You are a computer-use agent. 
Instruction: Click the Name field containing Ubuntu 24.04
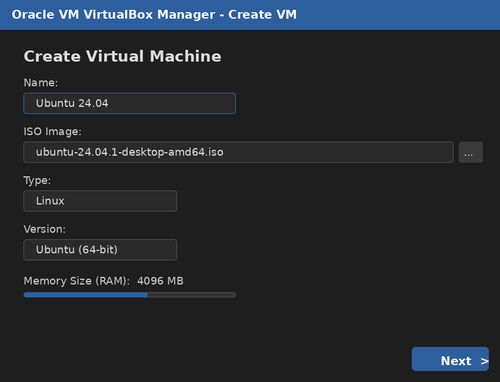tap(130, 103)
